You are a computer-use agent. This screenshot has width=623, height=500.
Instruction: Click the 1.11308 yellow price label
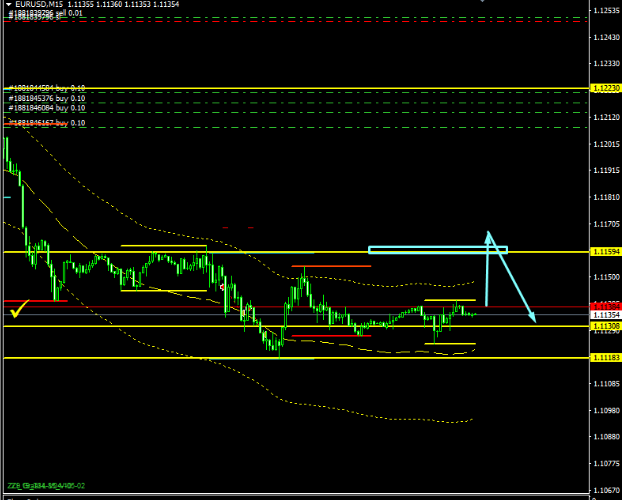604,325
